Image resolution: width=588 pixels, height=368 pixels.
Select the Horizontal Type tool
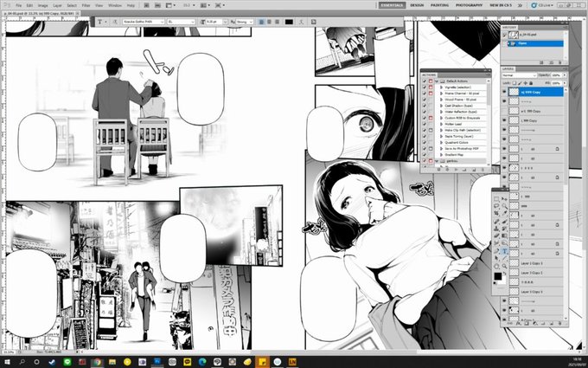point(504,251)
